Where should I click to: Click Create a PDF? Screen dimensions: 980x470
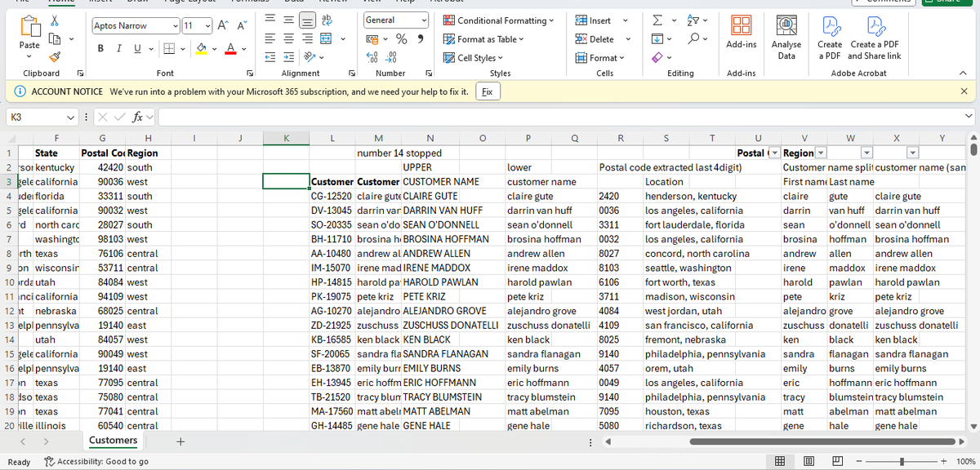pyautogui.click(x=830, y=38)
